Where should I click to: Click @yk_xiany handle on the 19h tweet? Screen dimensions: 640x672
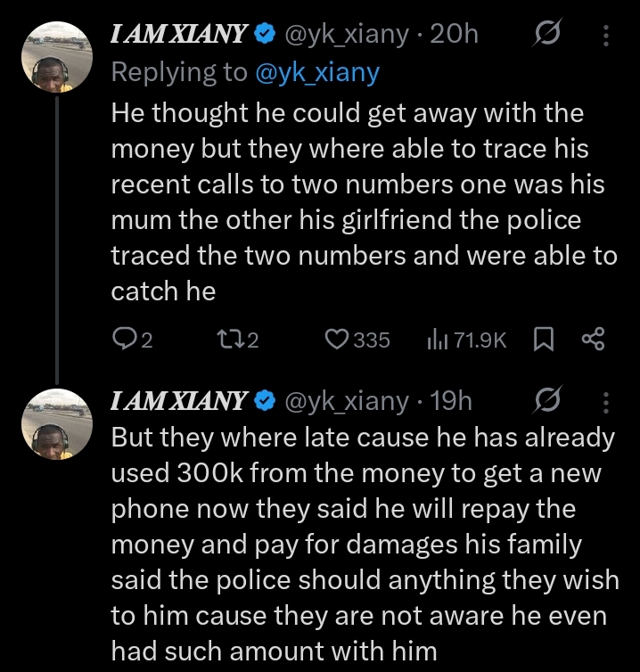pyautogui.click(x=346, y=401)
